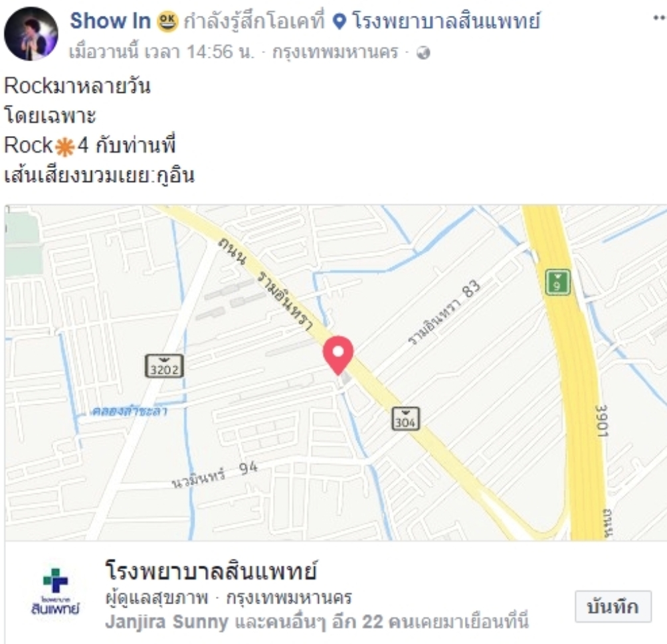Click the กรุงเทพมหานคร location link near timestamp
The image size is (667, 644).
click(335, 52)
